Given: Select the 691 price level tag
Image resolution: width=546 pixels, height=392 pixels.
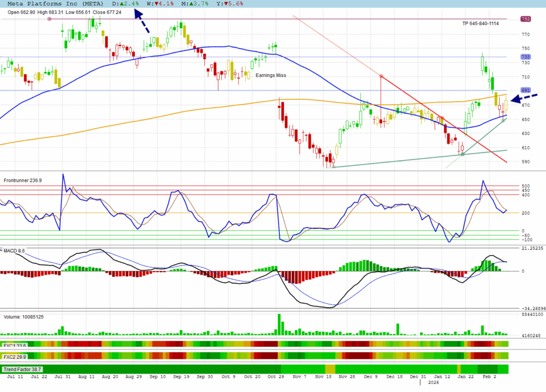Looking at the screenshot, I should (x=525, y=90).
